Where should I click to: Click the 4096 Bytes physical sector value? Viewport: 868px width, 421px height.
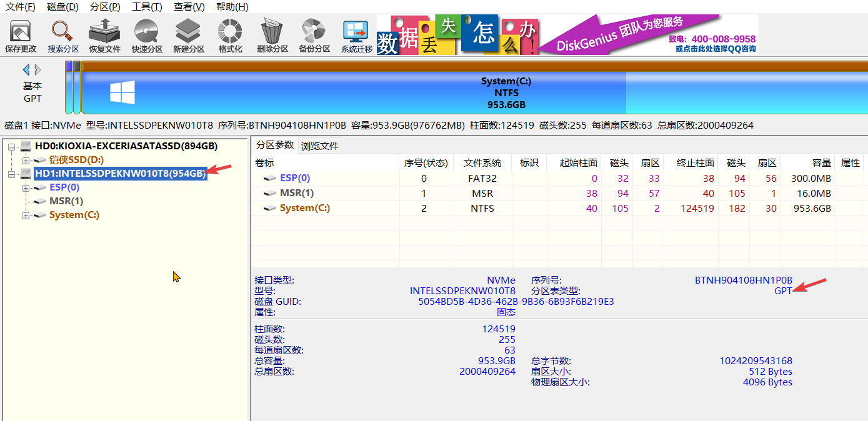coord(767,382)
